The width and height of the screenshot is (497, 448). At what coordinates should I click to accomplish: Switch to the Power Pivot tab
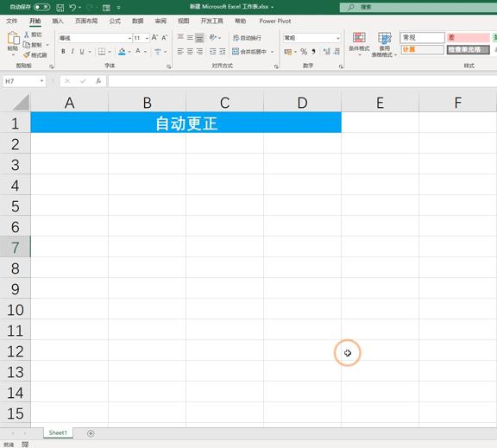pyautogui.click(x=274, y=21)
